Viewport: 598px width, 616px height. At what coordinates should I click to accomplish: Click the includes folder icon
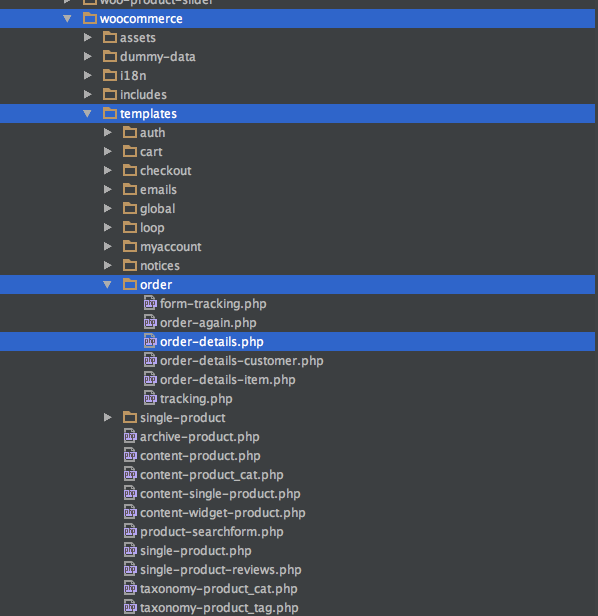[x=110, y=94]
